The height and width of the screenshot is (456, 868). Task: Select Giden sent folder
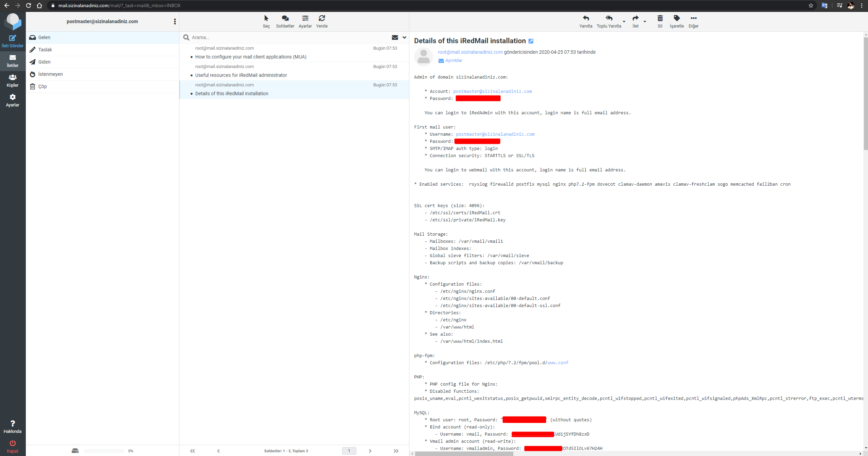point(102,62)
